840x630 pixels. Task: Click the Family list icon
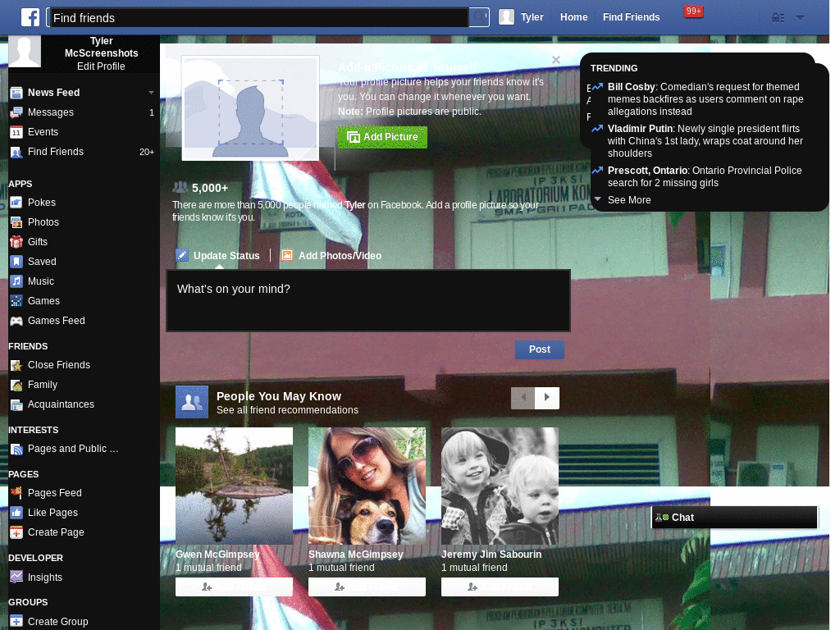click(16, 386)
